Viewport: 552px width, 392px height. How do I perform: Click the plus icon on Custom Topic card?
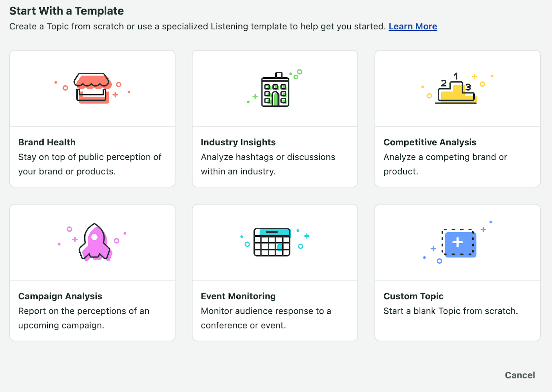click(459, 243)
